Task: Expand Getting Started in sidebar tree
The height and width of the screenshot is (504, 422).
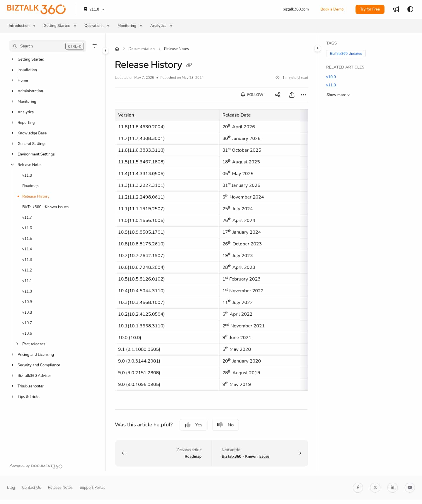Action: (x=12, y=59)
